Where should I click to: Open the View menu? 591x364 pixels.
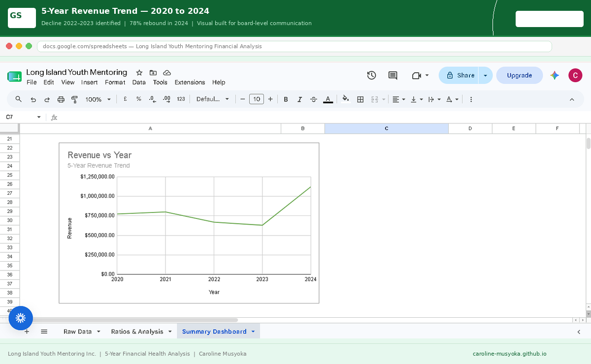68,82
